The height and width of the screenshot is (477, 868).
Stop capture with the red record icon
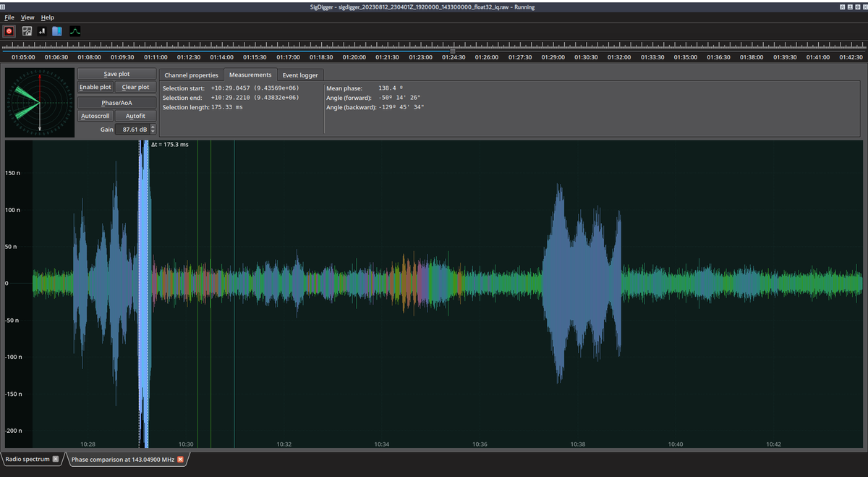[9, 31]
